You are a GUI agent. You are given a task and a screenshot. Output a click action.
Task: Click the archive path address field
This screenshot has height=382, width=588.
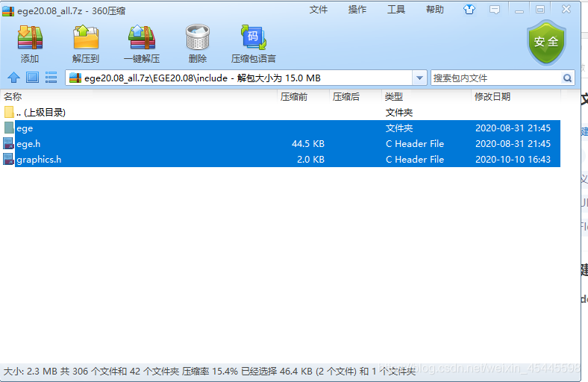click(240, 78)
